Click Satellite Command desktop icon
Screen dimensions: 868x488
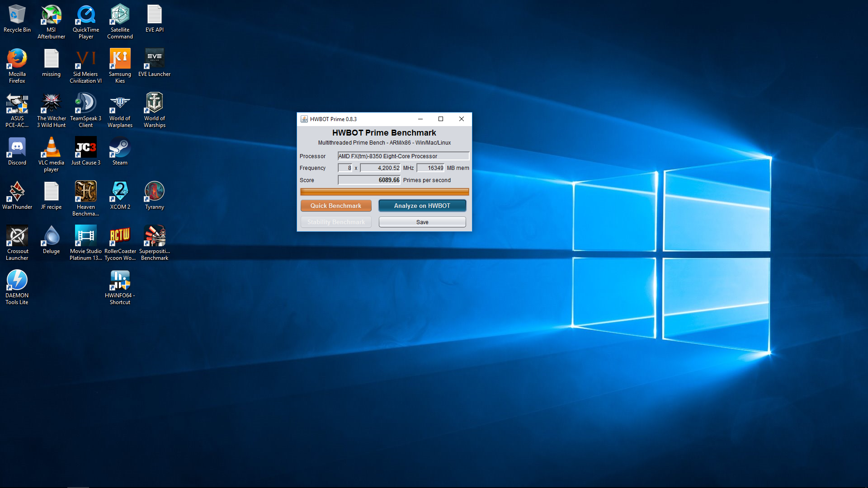[120, 22]
